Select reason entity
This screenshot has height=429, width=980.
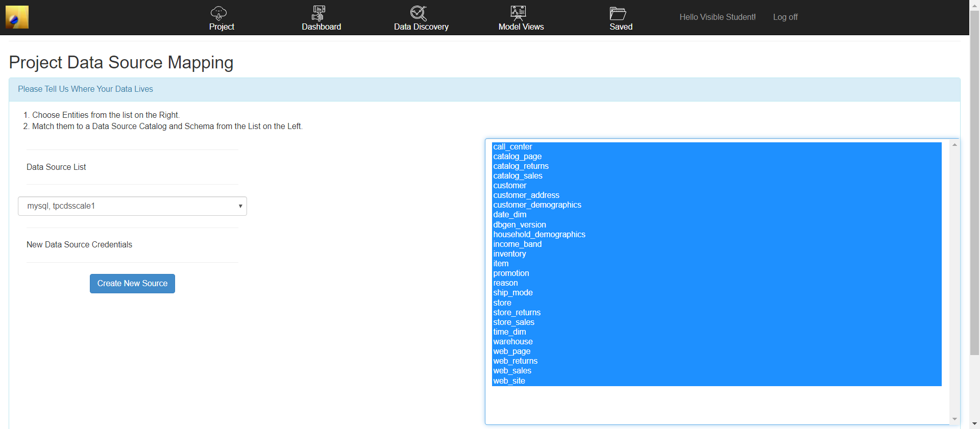[717, 283]
